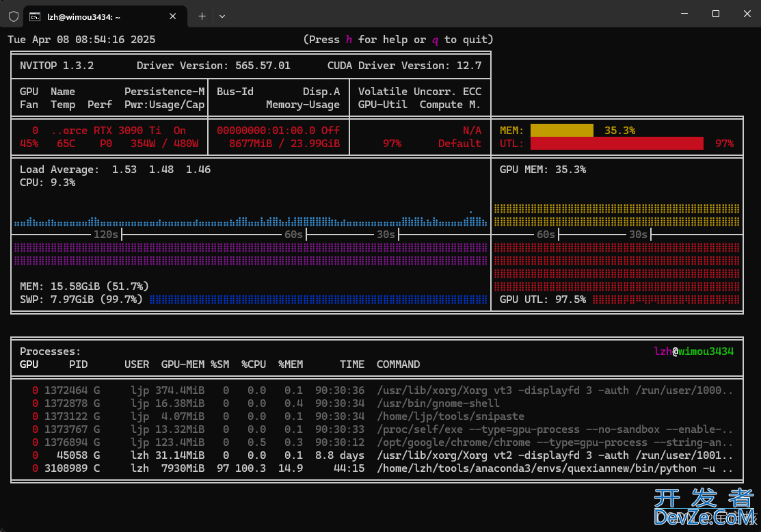Click the 'q' quit key hint
Screen dimensions: 761x532
pos(435,40)
